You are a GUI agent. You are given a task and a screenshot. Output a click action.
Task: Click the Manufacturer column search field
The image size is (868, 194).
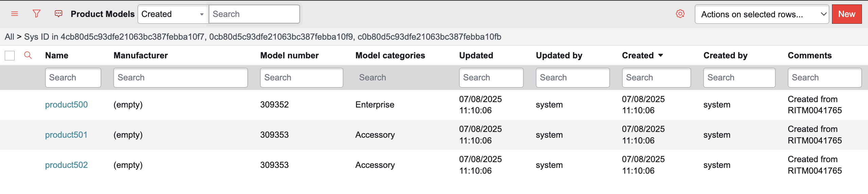click(180, 77)
